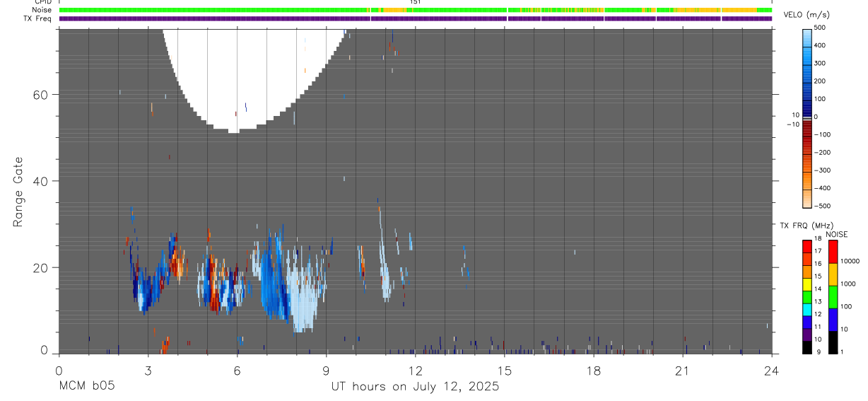
Task: Pick the black 9–10 MHz swatch
Action: coord(807,347)
